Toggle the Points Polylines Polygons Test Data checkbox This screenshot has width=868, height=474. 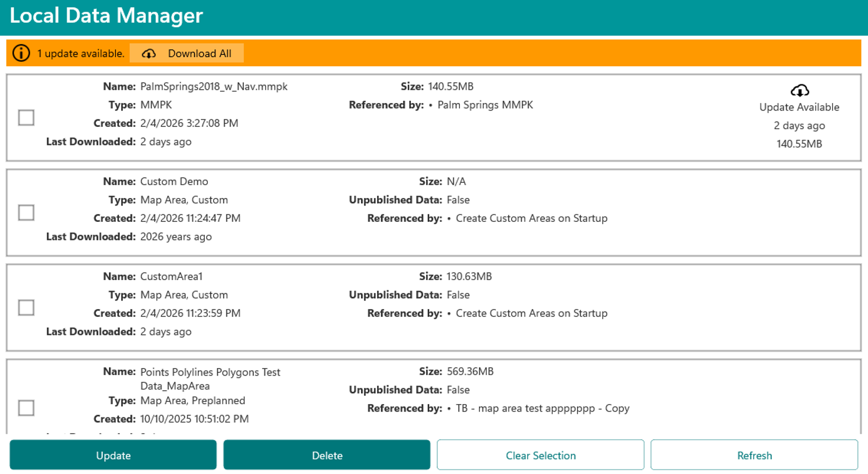pos(26,408)
